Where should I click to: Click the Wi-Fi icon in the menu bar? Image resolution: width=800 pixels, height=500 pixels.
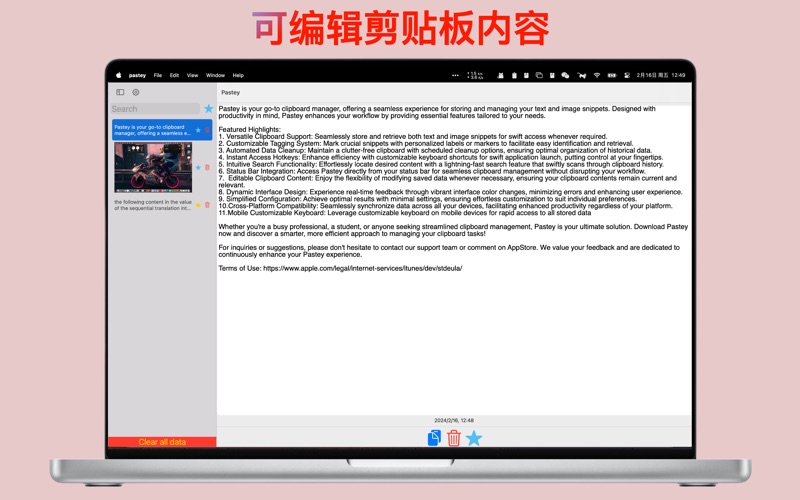(x=597, y=75)
